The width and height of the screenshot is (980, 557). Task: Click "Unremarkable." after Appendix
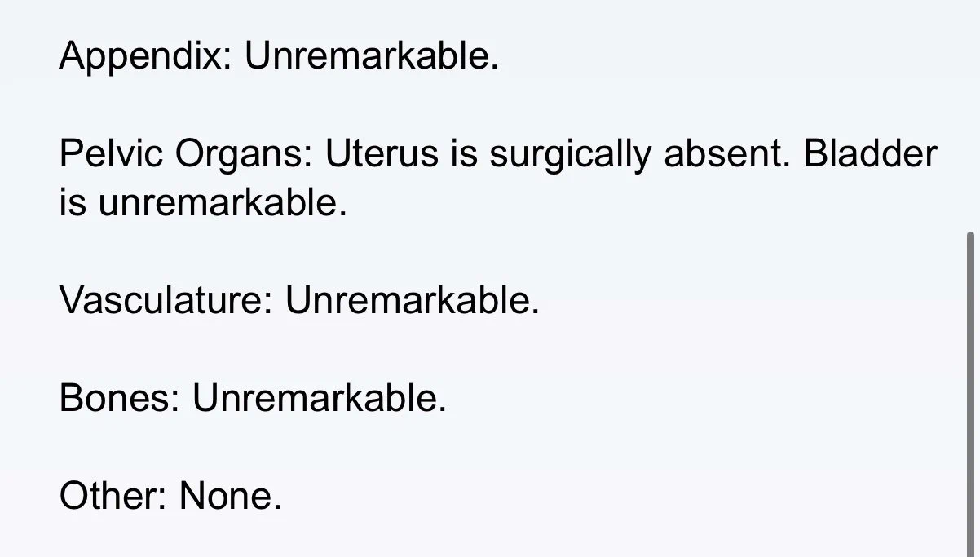coord(372,55)
